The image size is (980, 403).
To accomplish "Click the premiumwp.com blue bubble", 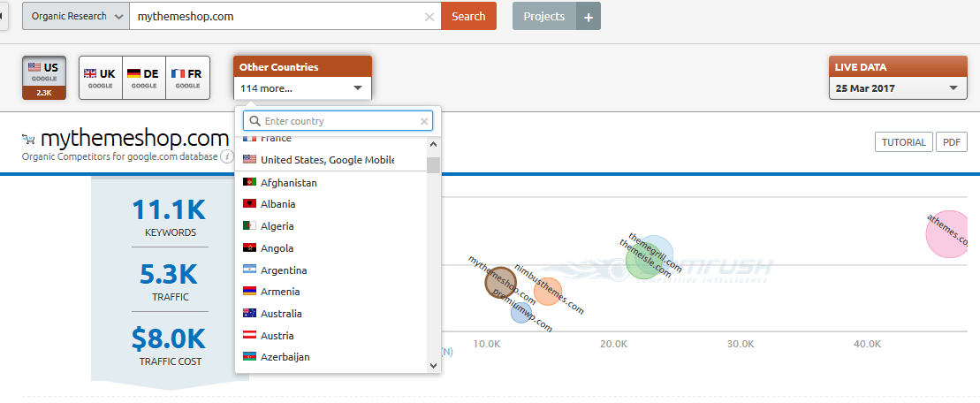I will click(520, 312).
